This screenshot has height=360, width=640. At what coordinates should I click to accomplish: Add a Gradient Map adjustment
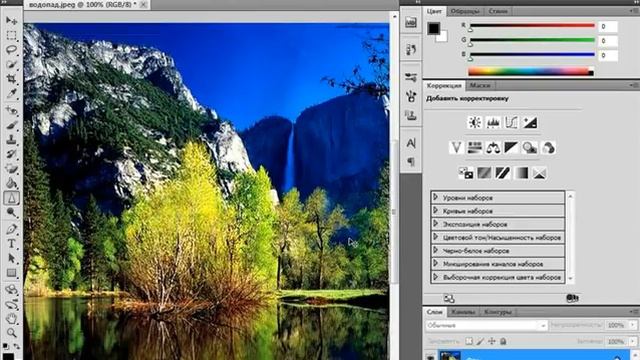(x=521, y=173)
